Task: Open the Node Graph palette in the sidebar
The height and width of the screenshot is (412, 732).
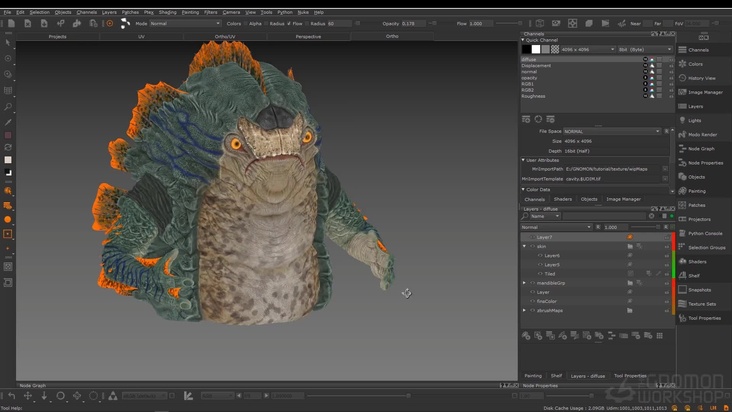Action: 703,149
